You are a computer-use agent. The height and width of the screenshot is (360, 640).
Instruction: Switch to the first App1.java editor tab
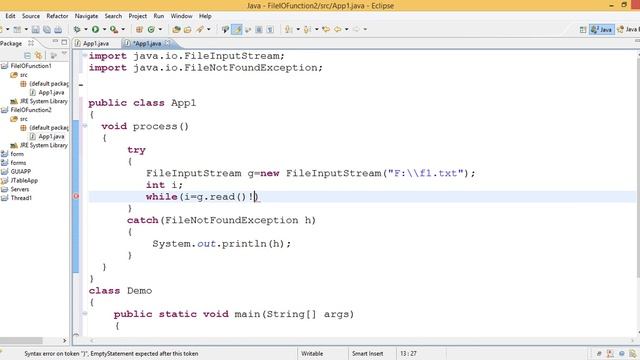[96, 43]
